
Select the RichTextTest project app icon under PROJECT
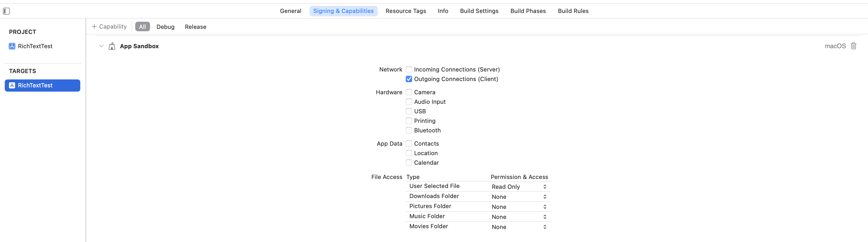coord(12,46)
